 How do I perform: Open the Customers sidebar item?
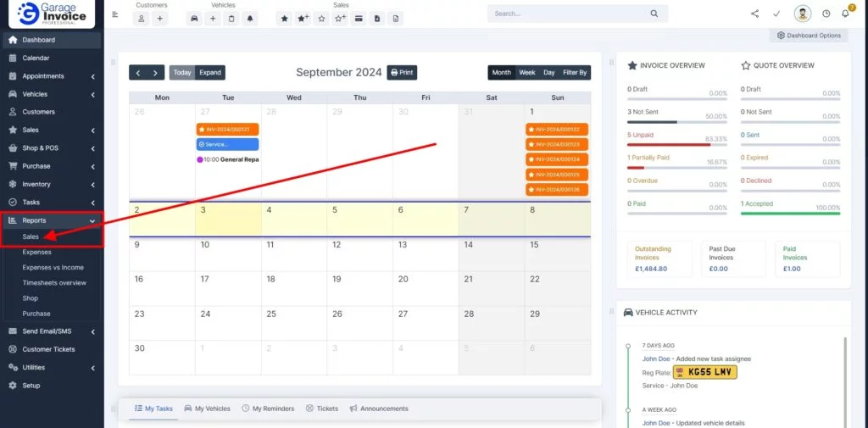pos(52,112)
